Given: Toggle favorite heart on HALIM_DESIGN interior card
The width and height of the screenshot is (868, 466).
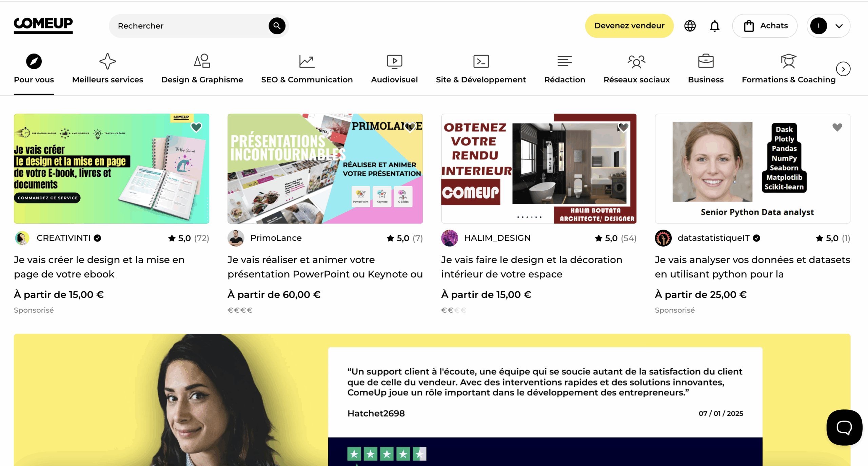Looking at the screenshot, I should [x=624, y=127].
